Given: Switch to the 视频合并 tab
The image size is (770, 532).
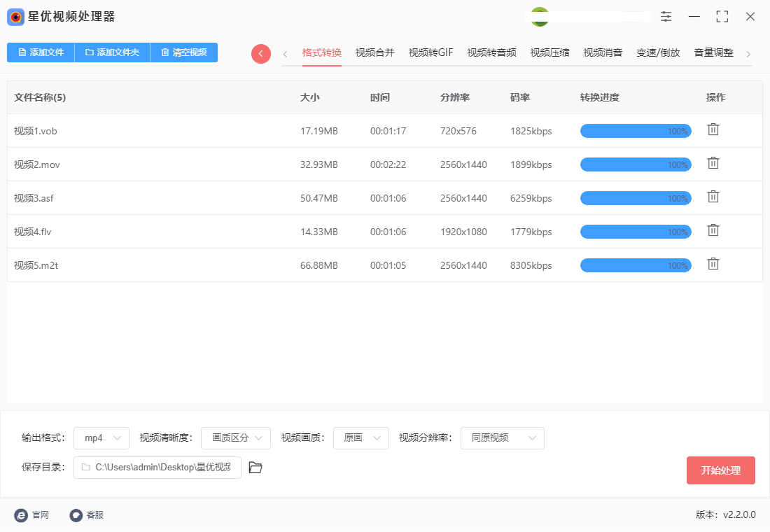Looking at the screenshot, I should point(374,52).
